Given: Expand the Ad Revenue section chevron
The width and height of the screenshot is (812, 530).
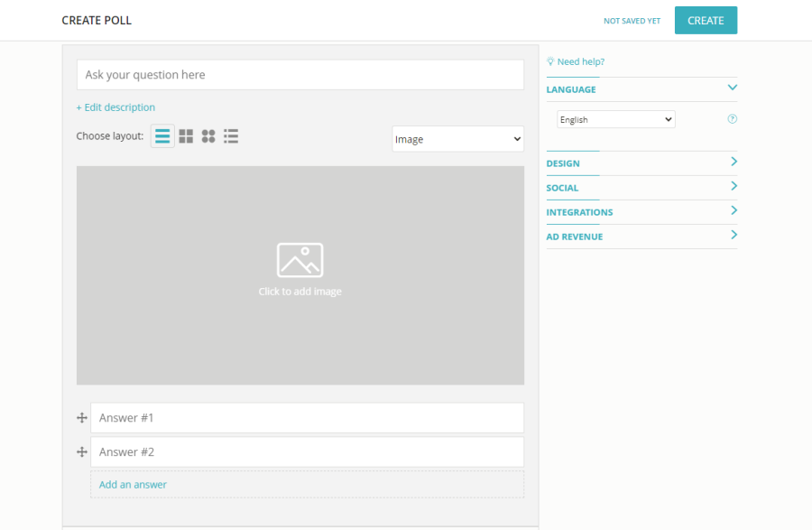Looking at the screenshot, I should [x=734, y=235].
